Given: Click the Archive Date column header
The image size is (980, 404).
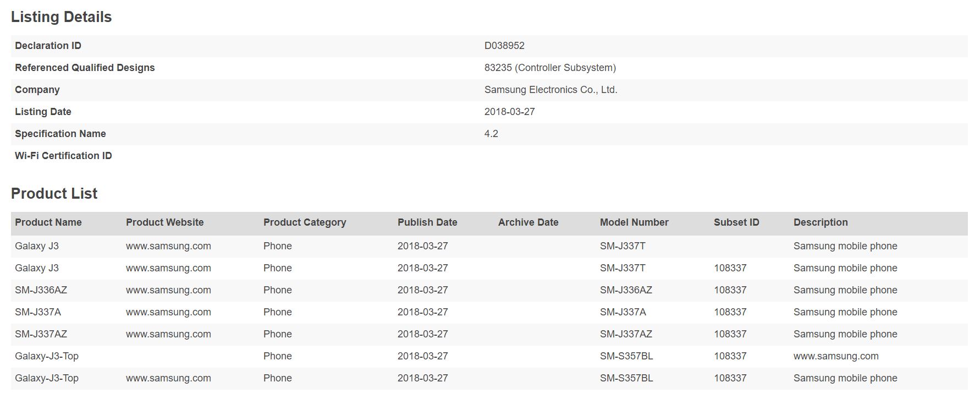Looking at the screenshot, I should click(x=528, y=222).
